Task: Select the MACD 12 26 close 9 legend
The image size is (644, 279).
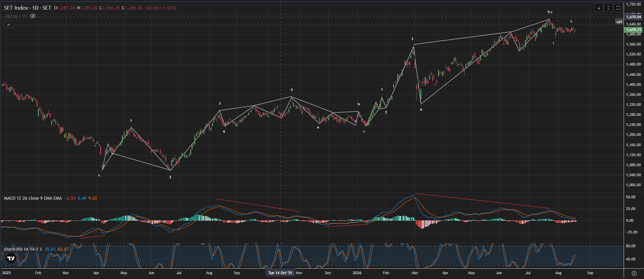Action: click(33, 198)
